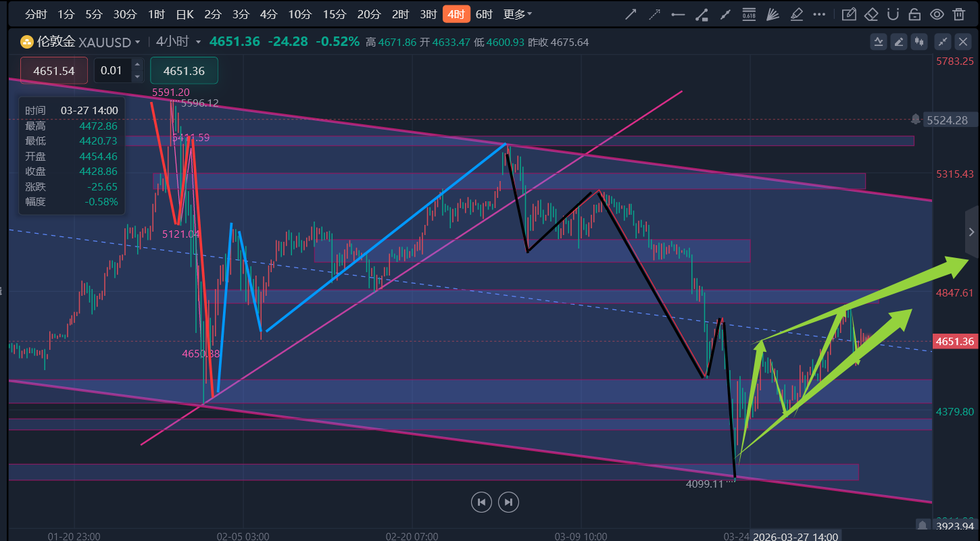Select the 10分 timeframe
Image resolution: width=980 pixels, height=541 pixels.
pyautogui.click(x=299, y=14)
